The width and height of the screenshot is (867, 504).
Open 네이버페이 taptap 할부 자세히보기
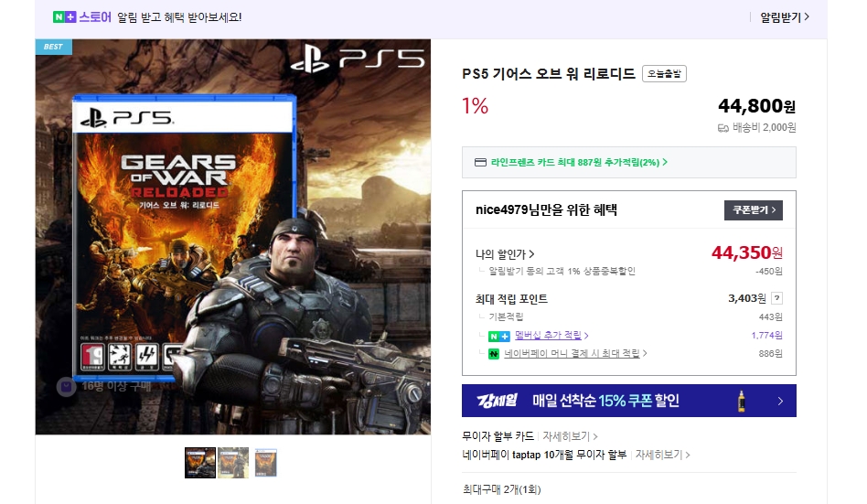click(662, 455)
